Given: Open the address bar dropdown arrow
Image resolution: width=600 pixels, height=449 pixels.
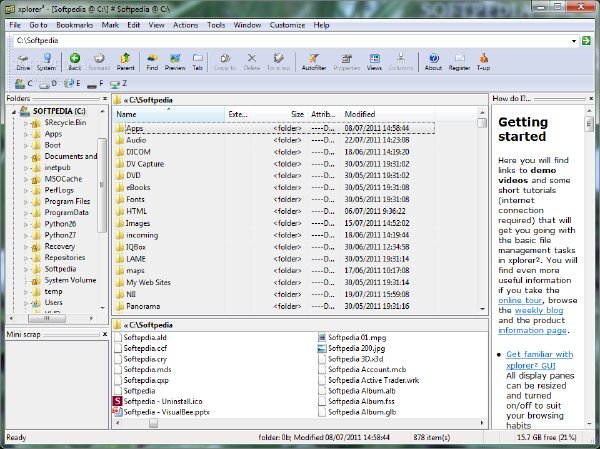Looking at the screenshot, I should coord(574,41).
